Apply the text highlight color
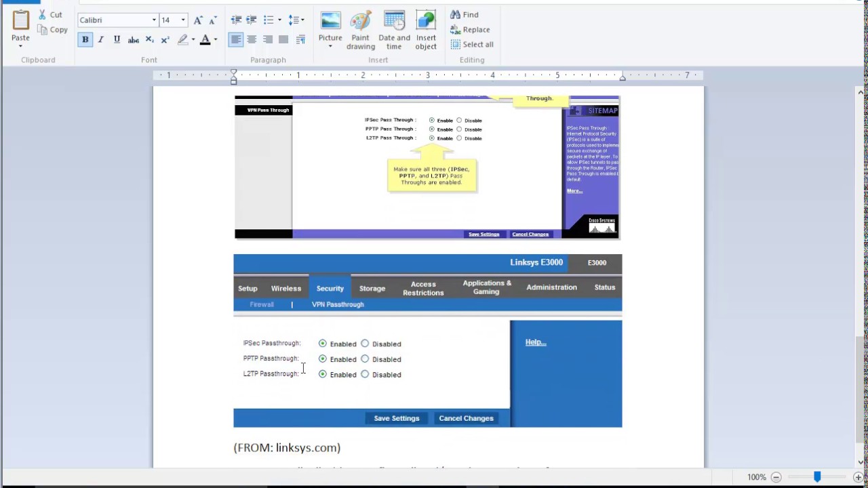Image resolution: width=868 pixels, height=488 pixels. point(182,40)
